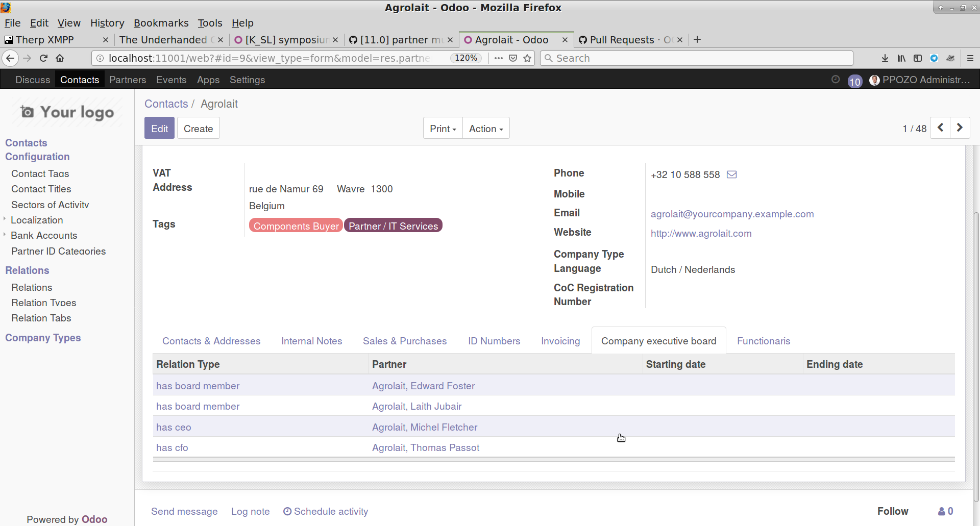This screenshot has height=526, width=980.
Task: Click the Firefox Search field
Action: click(x=697, y=58)
